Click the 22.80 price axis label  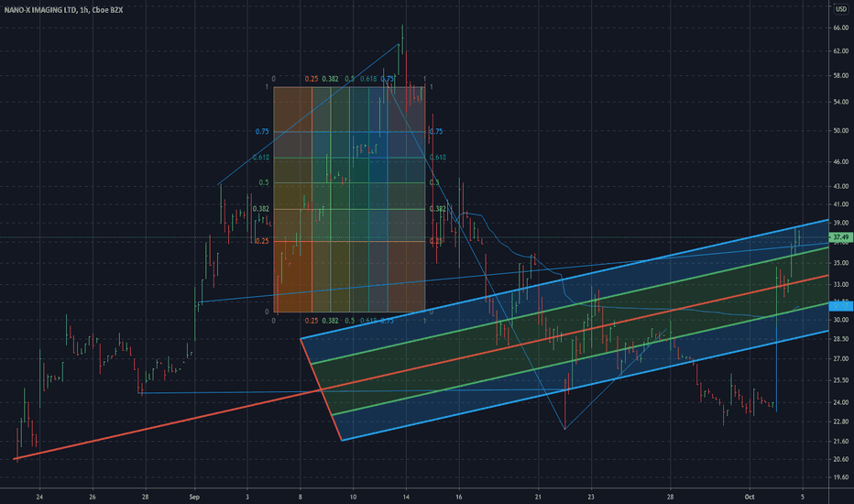tap(840, 422)
